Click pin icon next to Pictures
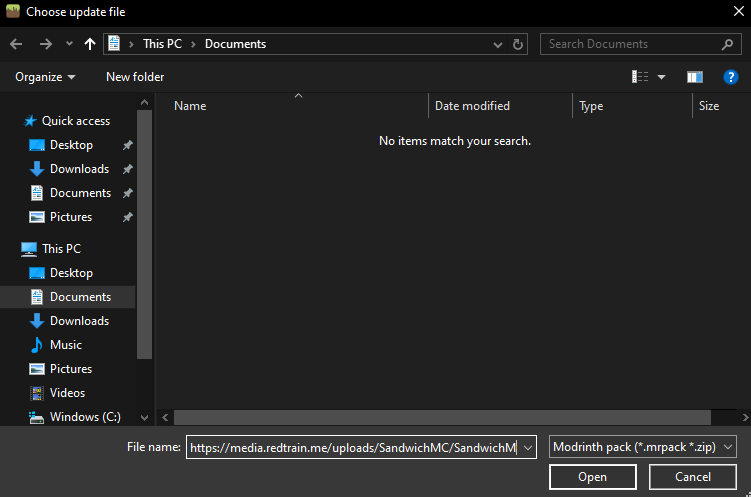The width and height of the screenshot is (751, 497). 127,217
